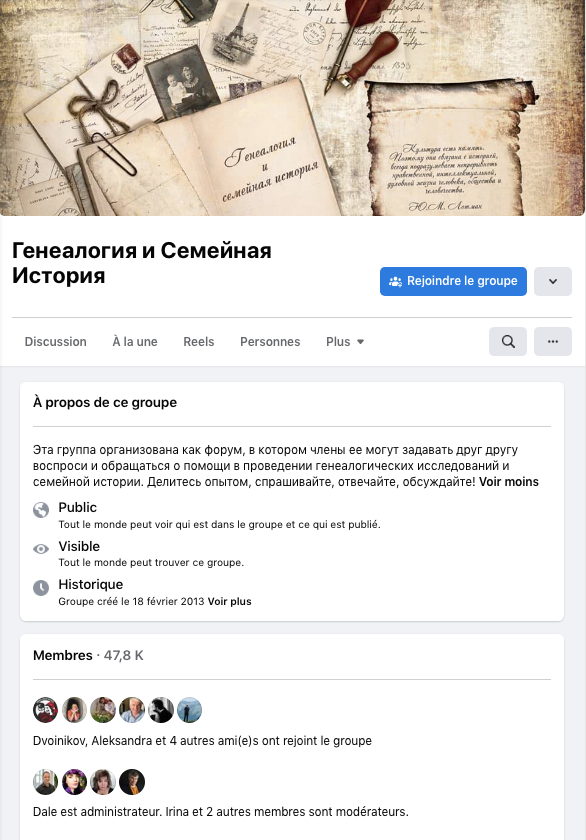Collapse description with Voir moins
The height and width of the screenshot is (840, 586).
coord(508,482)
